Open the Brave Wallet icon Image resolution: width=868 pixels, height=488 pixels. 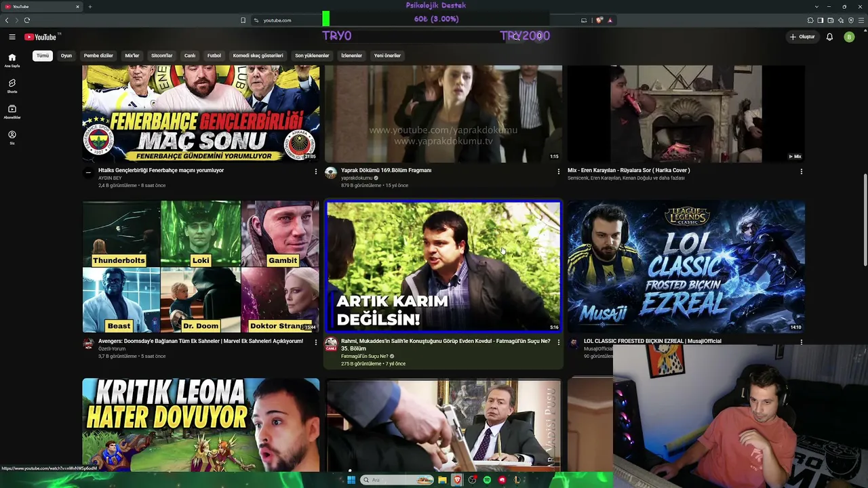[x=831, y=20]
